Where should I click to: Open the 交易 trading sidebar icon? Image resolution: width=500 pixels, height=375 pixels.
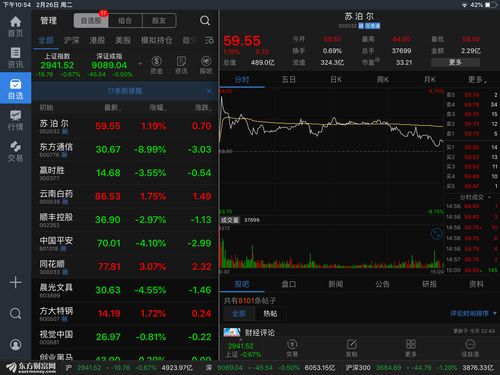point(15,151)
